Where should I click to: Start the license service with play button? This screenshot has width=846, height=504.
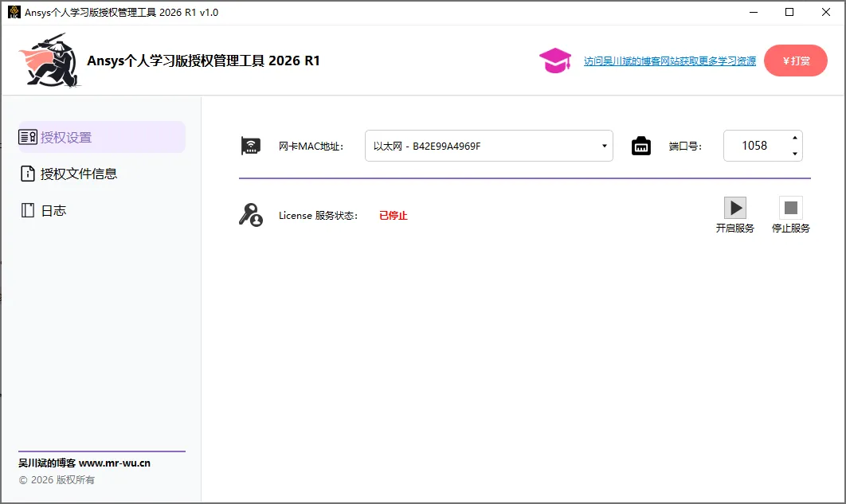(x=734, y=208)
